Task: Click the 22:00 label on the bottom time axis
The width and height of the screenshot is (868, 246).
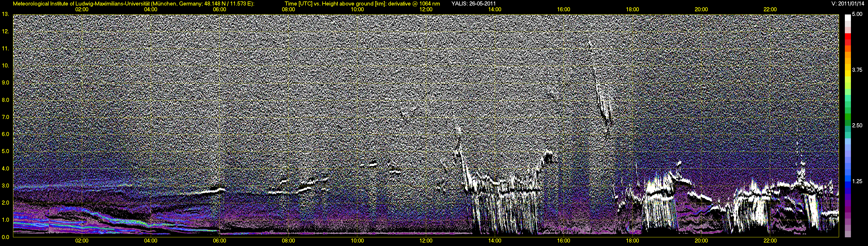Action: [x=770, y=241]
